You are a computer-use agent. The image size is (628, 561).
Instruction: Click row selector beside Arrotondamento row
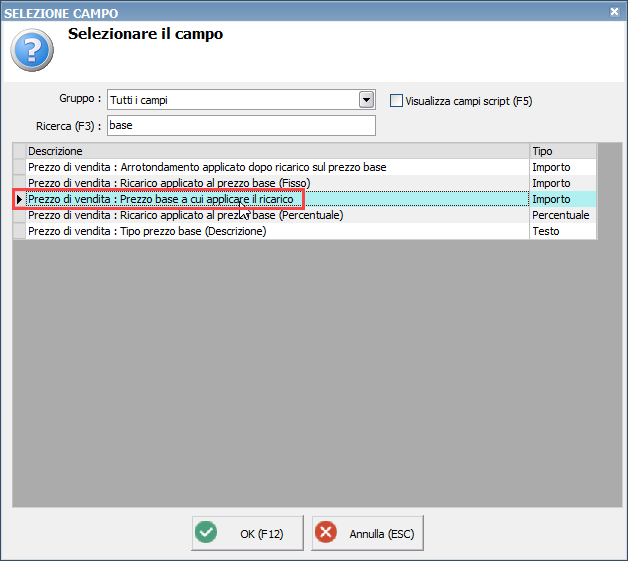click(19, 167)
